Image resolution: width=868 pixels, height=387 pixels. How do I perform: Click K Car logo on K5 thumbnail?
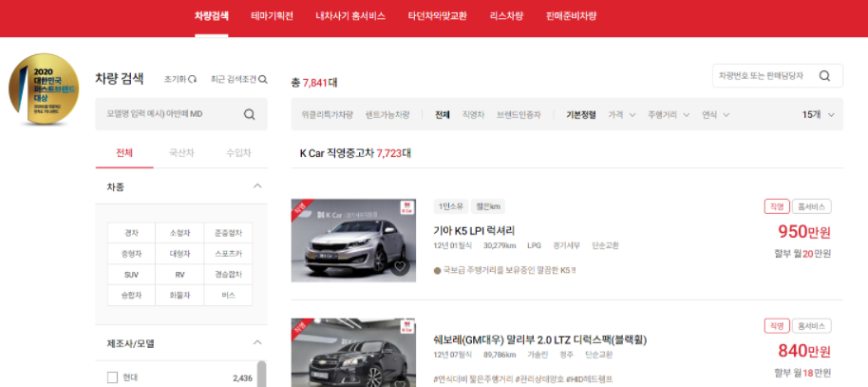click(406, 208)
